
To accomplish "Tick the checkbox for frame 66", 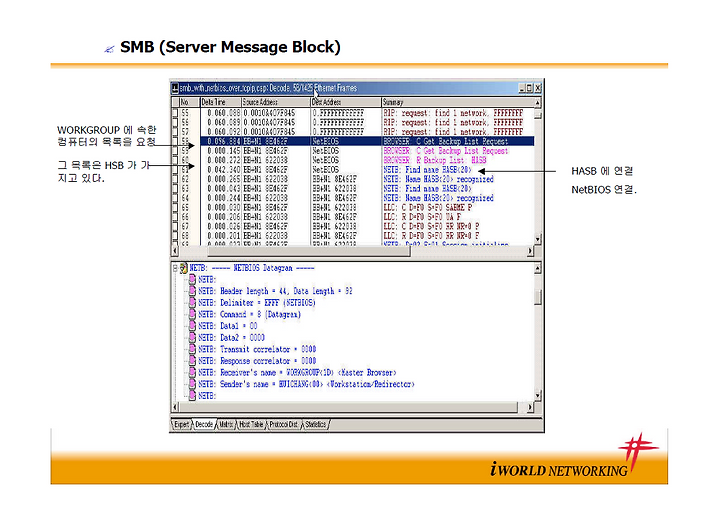I will (x=175, y=217).
